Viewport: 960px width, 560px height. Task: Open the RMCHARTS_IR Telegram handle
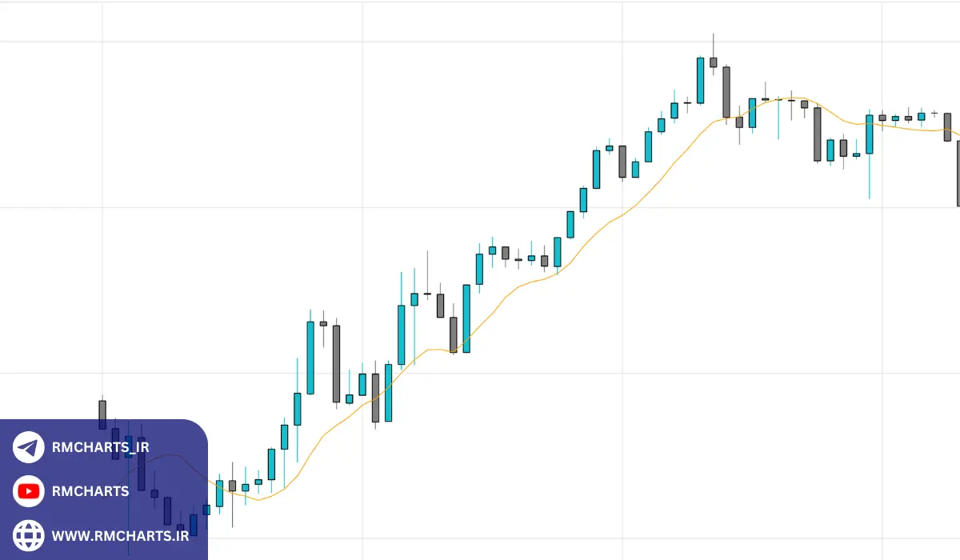click(100, 447)
